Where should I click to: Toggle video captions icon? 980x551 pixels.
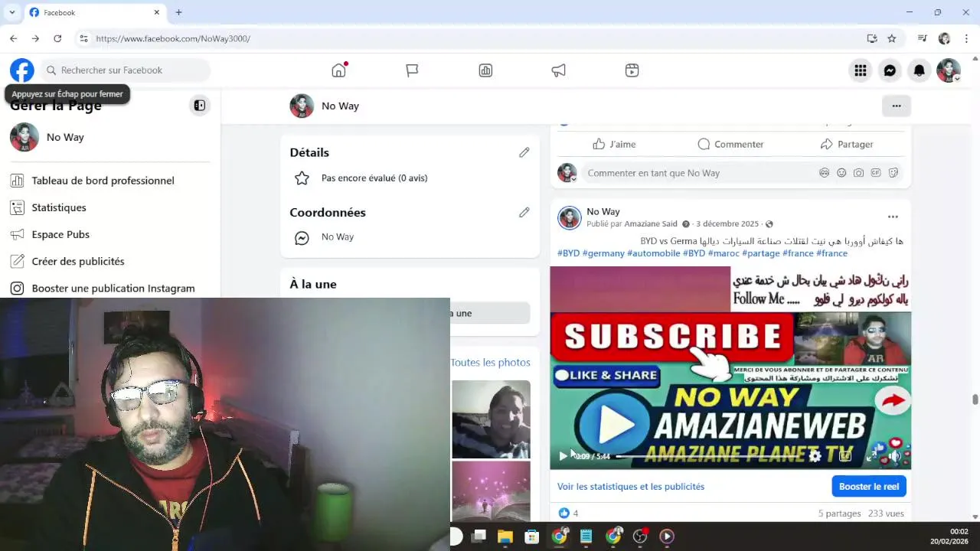(x=845, y=456)
